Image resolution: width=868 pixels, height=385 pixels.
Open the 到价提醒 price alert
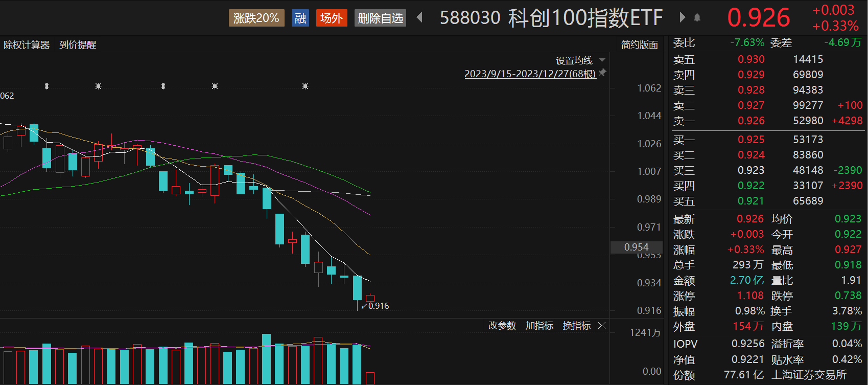[x=78, y=45]
